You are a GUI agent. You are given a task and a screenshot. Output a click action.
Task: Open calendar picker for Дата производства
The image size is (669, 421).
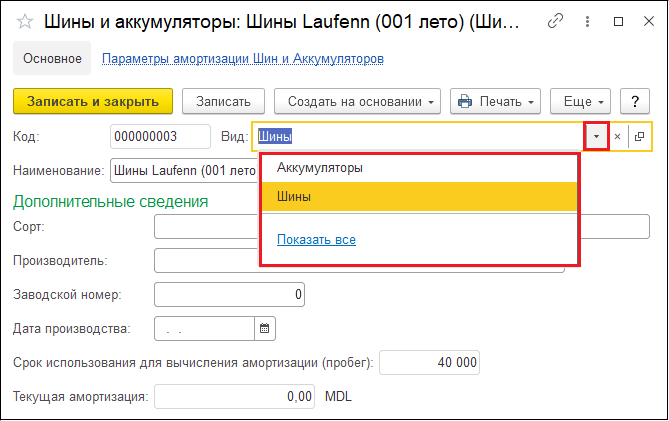point(265,328)
